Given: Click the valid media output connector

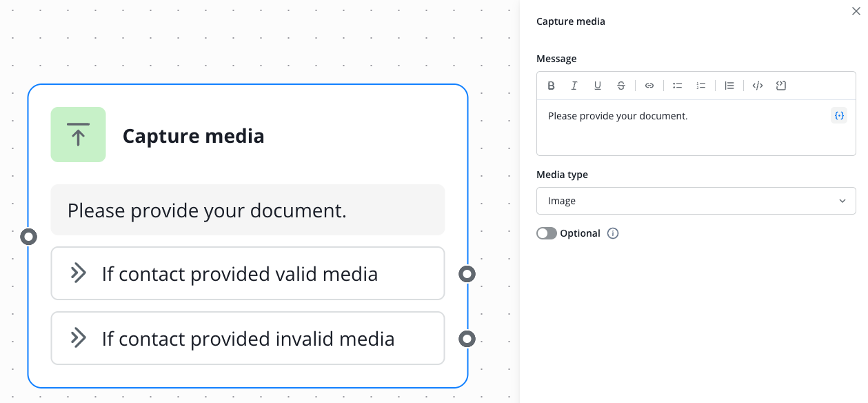Looking at the screenshot, I should [x=467, y=274].
